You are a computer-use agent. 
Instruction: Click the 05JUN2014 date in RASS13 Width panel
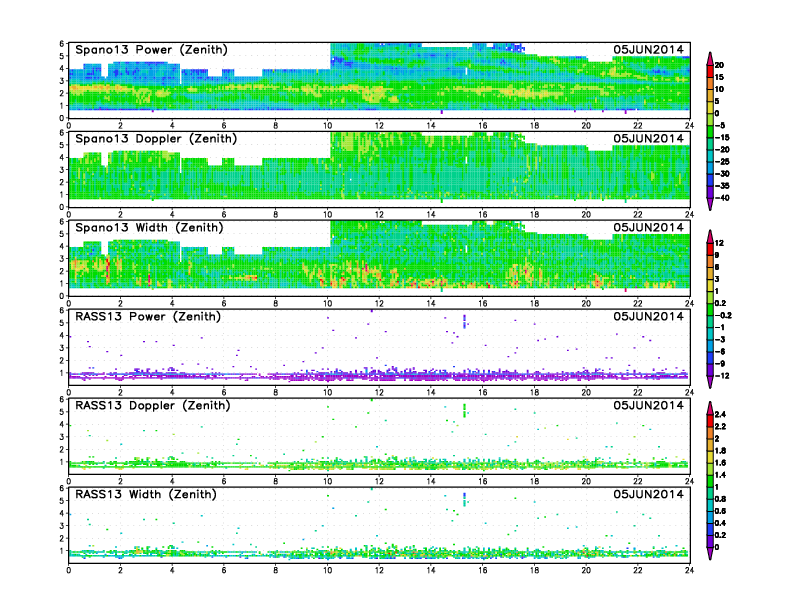(649, 494)
